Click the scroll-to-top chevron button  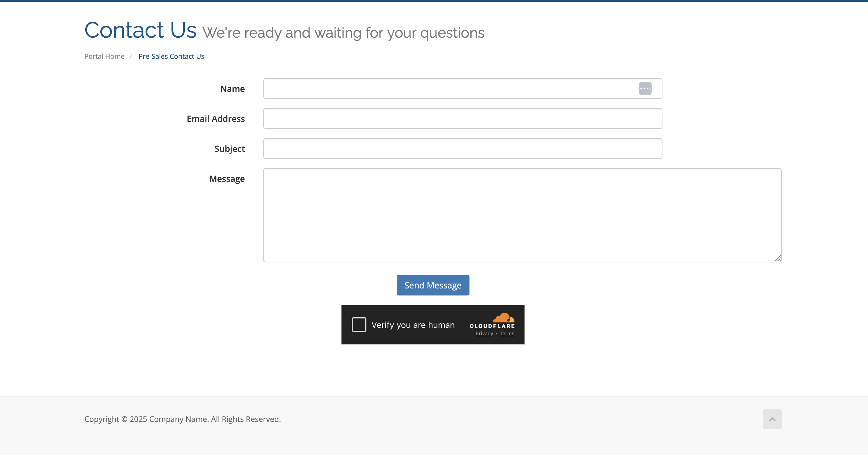[x=772, y=419]
